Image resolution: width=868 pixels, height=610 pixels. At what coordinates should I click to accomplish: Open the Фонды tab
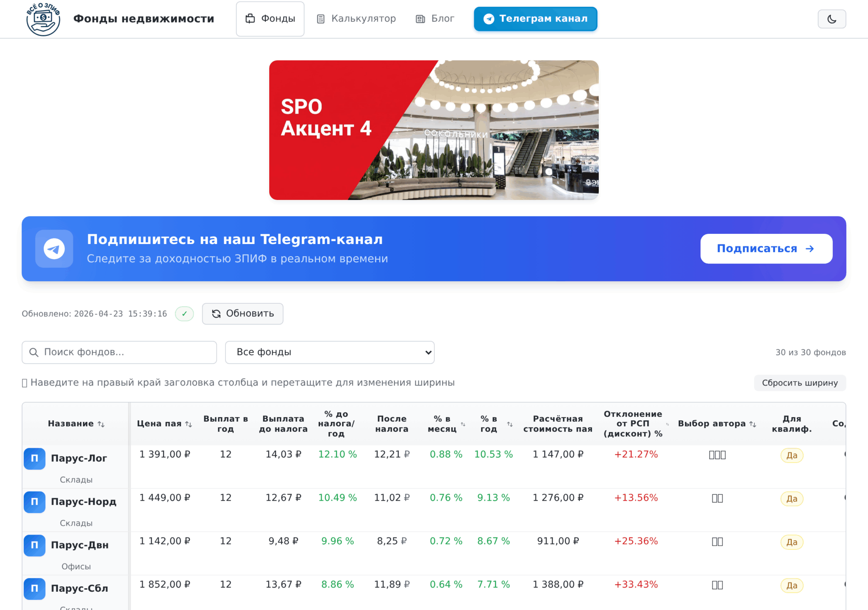270,19
